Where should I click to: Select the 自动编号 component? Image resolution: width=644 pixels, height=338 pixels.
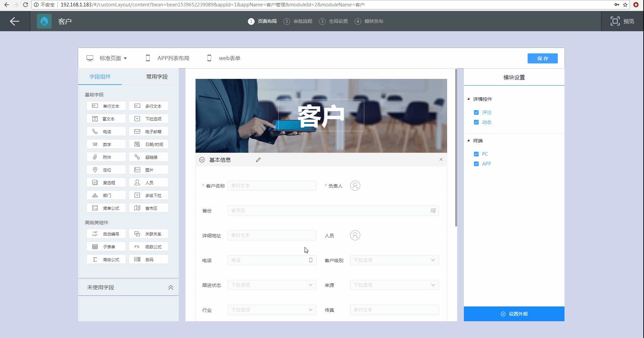[106, 234]
